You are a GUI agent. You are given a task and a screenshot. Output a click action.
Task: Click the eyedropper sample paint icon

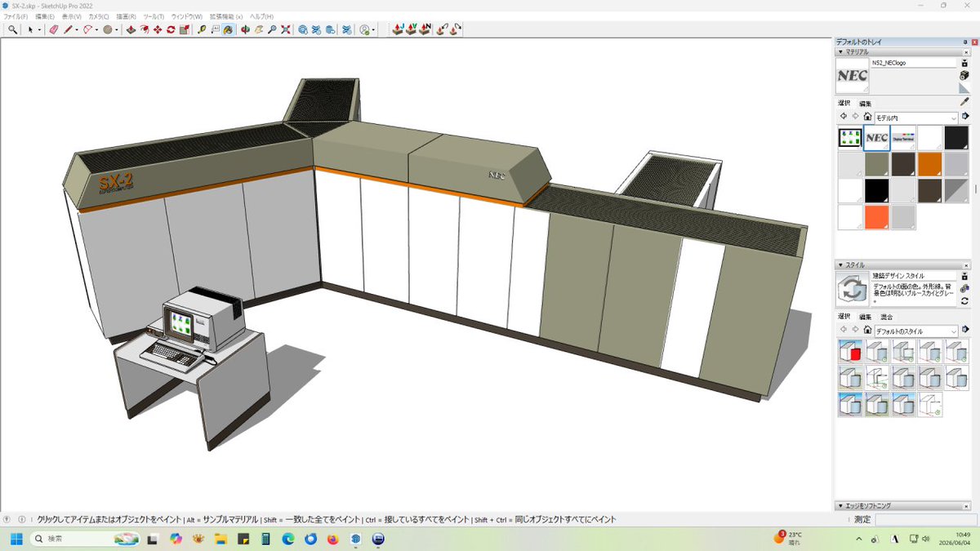pos(964,101)
